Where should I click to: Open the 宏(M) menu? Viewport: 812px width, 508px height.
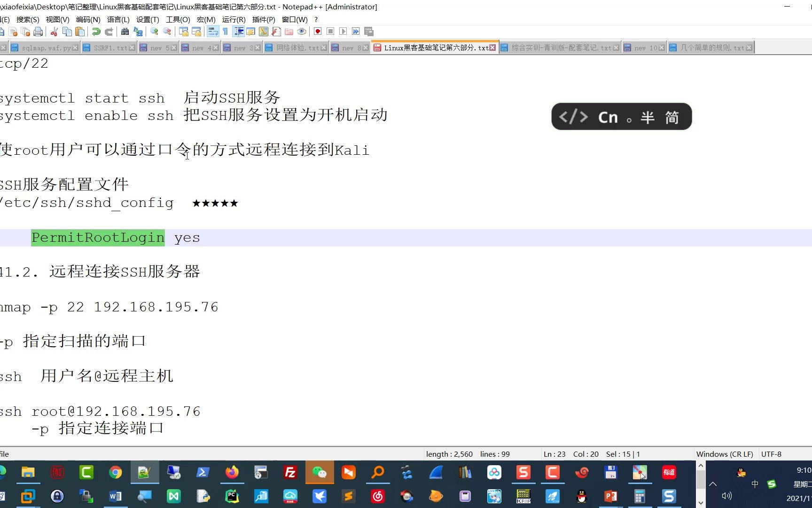pos(206,20)
